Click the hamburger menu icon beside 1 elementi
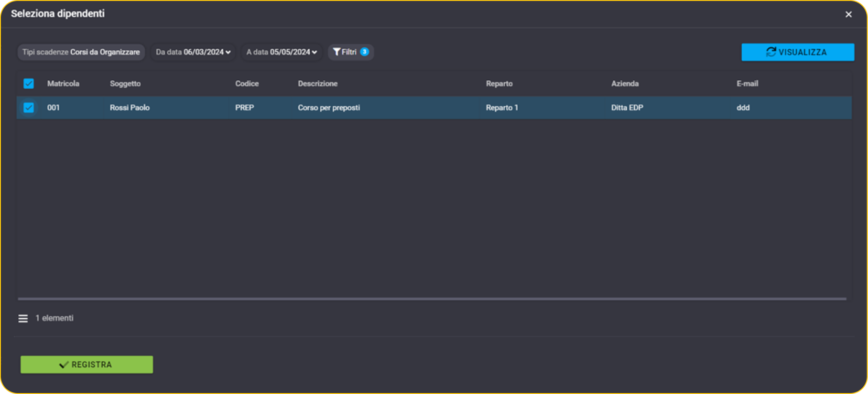This screenshot has width=868, height=394. [x=23, y=319]
